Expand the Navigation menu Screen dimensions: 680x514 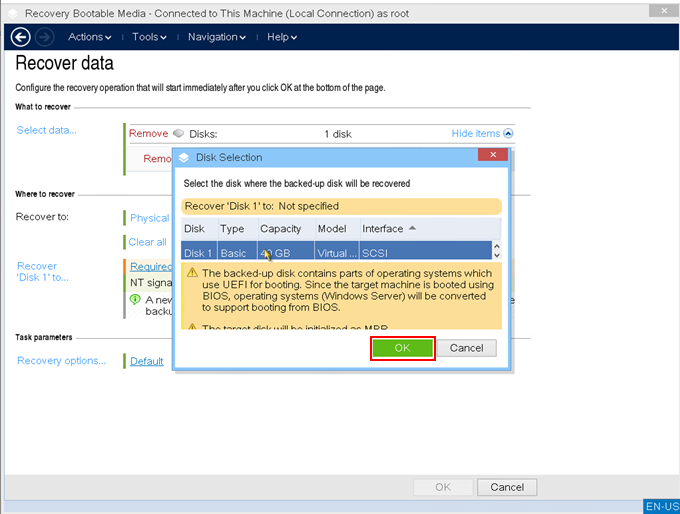[216, 37]
